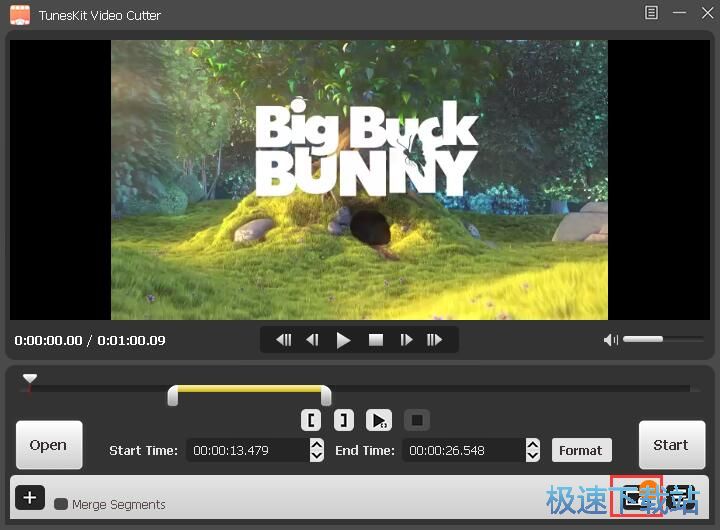Adjust the volume slider
Image resolution: width=720 pixels, height=530 pixels.
pyautogui.click(x=663, y=339)
